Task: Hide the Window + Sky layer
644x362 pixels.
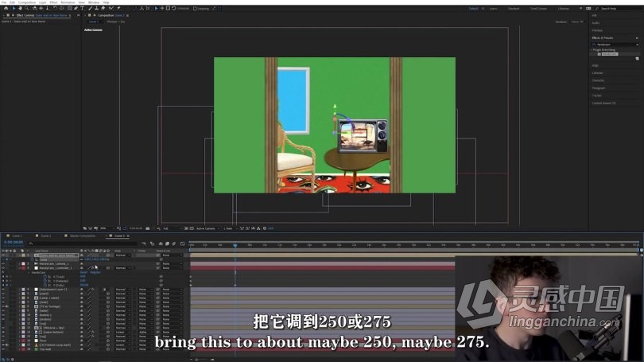Action: click(3, 328)
